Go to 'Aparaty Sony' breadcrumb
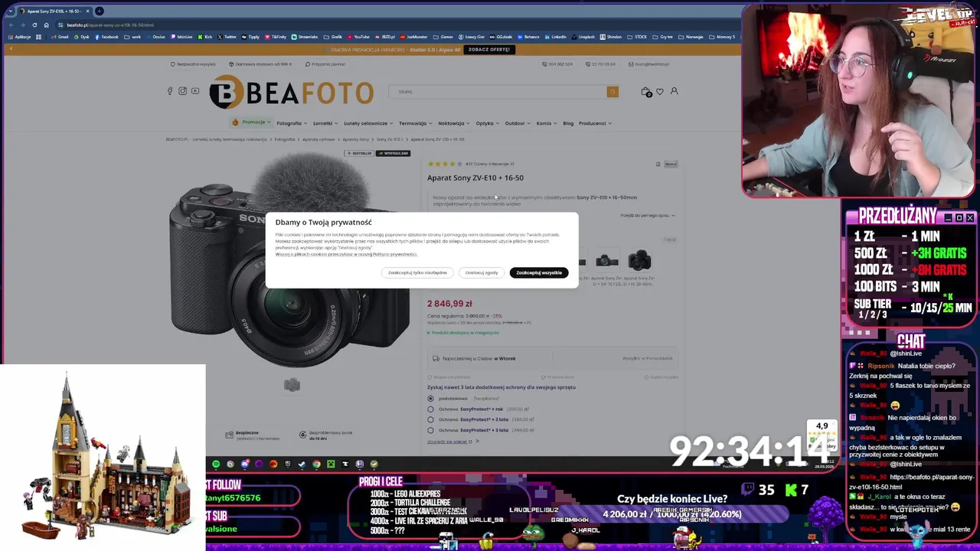 (356, 139)
